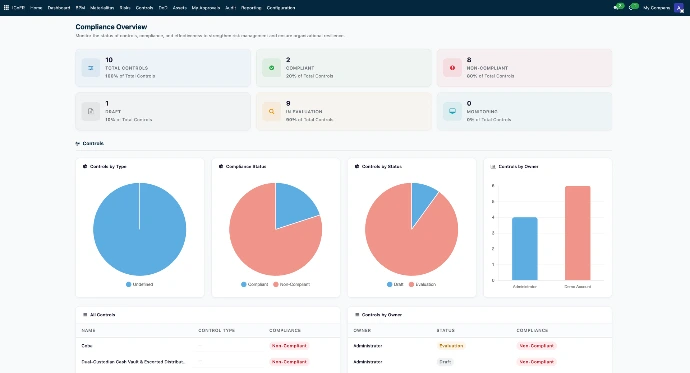This screenshot has width=690, height=373.
Task: Toggle Compliant legend in Compliance Status chart
Action: pyautogui.click(x=254, y=285)
